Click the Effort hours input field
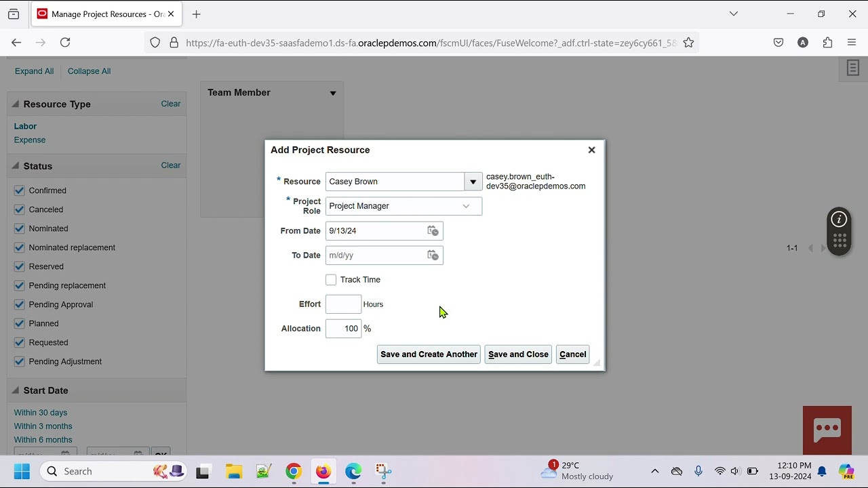This screenshot has height=488, width=868. [343, 304]
